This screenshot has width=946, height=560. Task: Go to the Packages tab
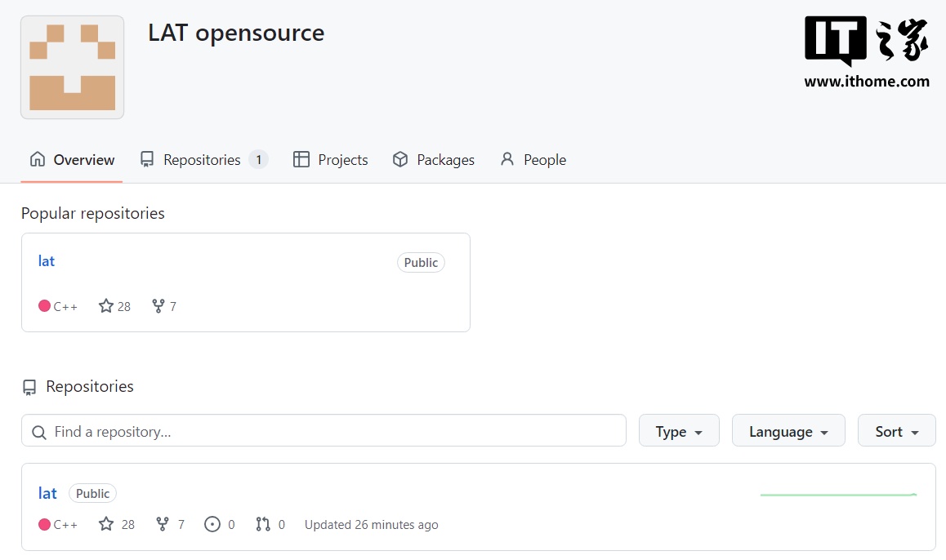[x=434, y=160]
